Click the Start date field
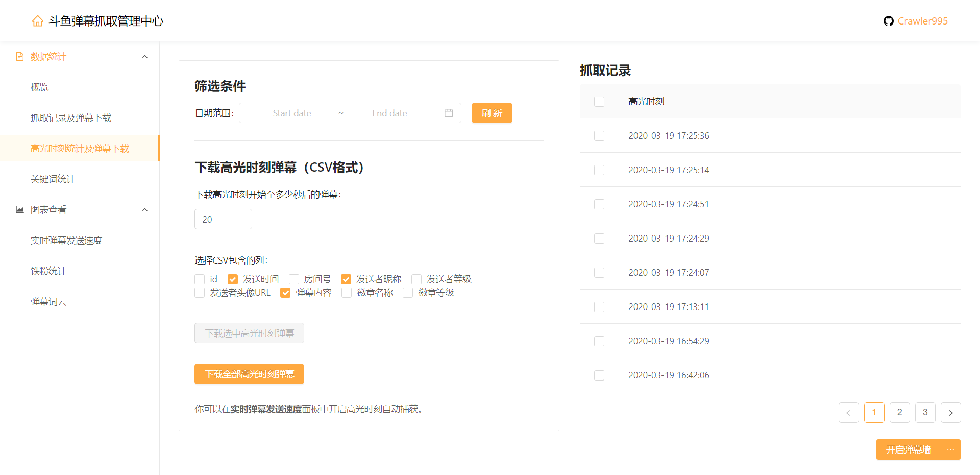The height and width of the screenshot is (475, 980). [292, 113]
